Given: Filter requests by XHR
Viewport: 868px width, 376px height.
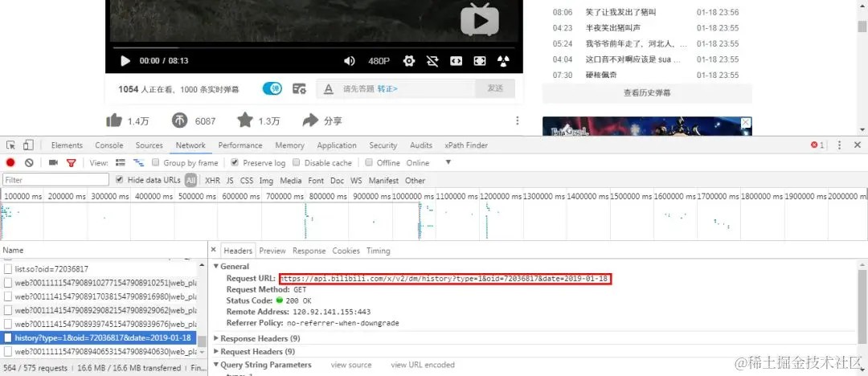Looking at the screenshot, I should coord(212,181).
